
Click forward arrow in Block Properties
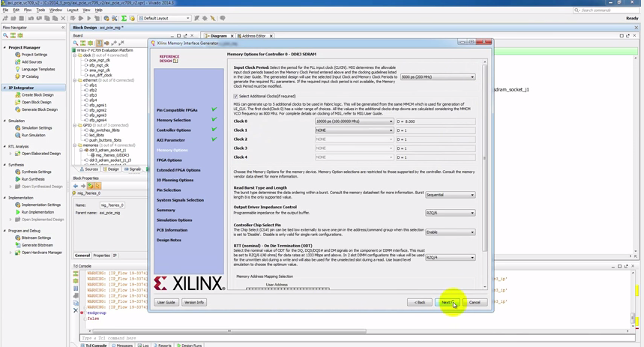[83, 186]
